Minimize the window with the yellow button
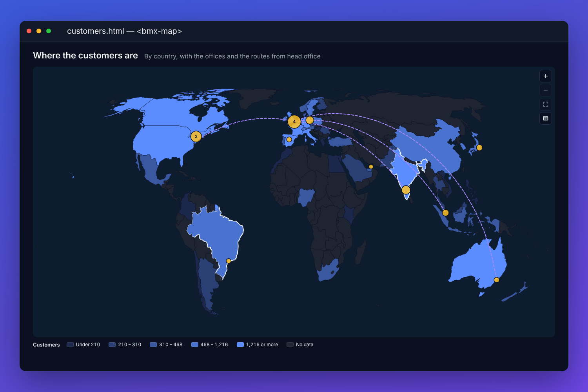Viewport: 588px width, 392px height. 39,31
